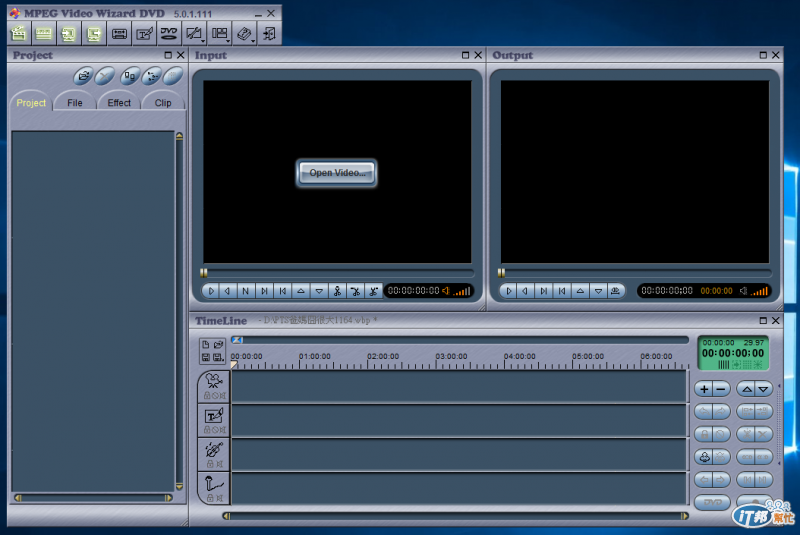Click the up triangle in Input controls
The width and height of the screenshot is (800, 535).
[301, 291]
